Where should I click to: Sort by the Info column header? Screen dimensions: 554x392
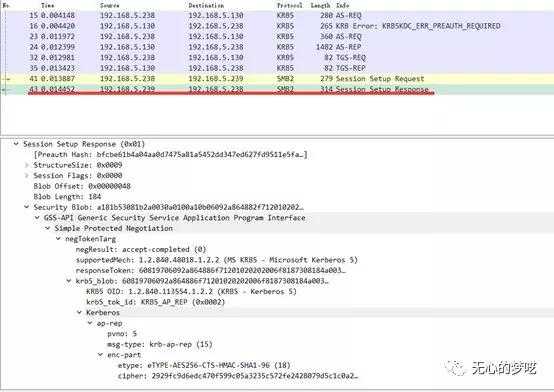point(342,5)
